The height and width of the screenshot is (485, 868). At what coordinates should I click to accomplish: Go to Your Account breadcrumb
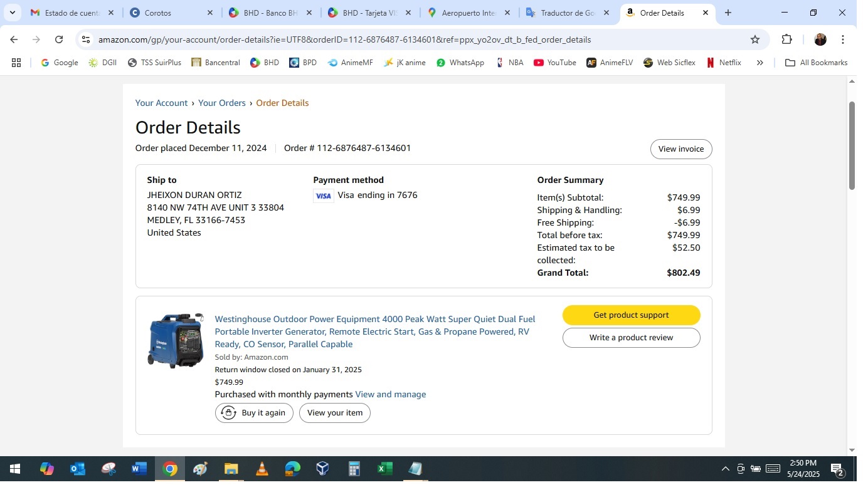point(161,103)
